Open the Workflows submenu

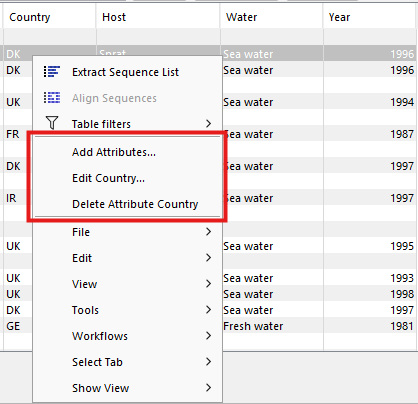click(127, 336)
